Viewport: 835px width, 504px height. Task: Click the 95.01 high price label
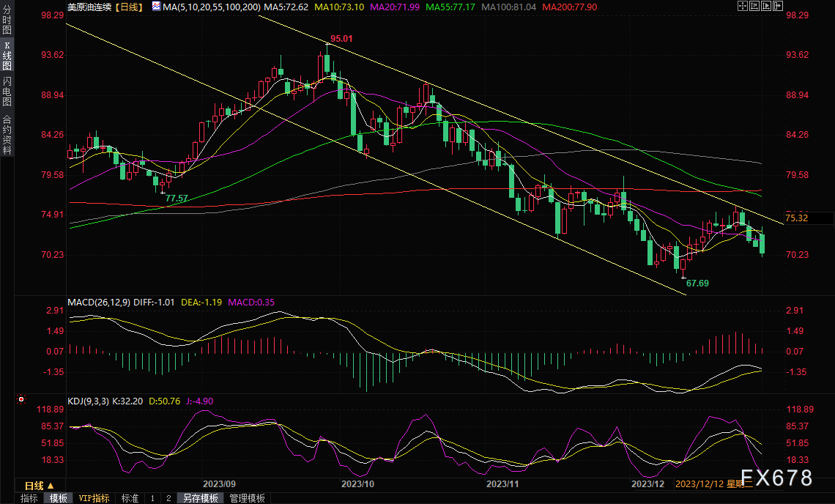pos(341,38)
